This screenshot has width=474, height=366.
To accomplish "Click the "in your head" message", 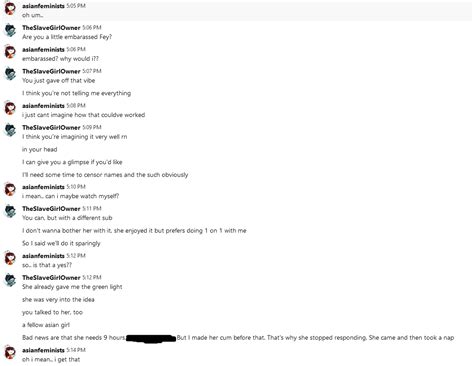I will (40, 149).
